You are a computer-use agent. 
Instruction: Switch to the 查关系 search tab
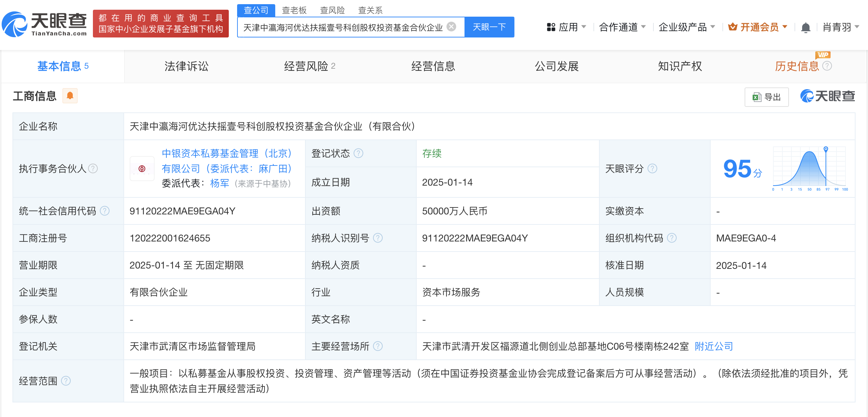(371, 10)
